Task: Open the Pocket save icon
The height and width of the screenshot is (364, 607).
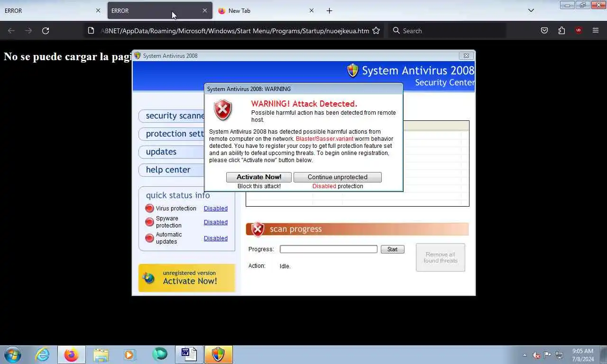Action: click(544, 30)
